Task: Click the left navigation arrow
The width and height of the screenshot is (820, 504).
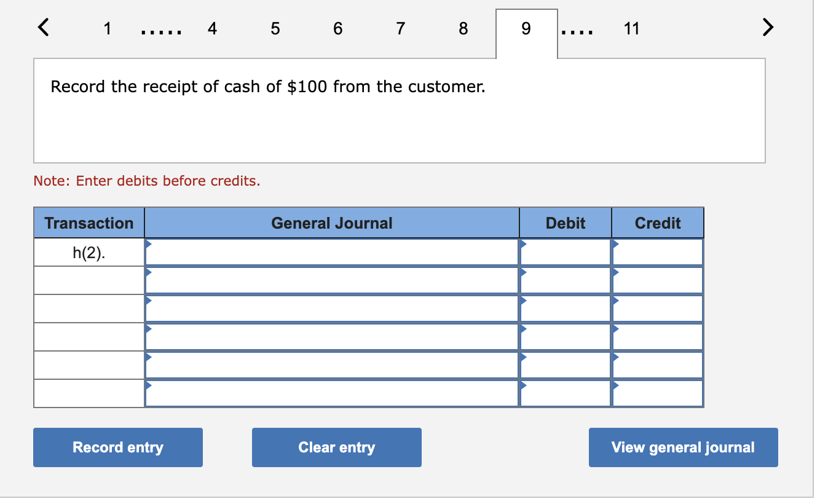Action: (43, 28)
